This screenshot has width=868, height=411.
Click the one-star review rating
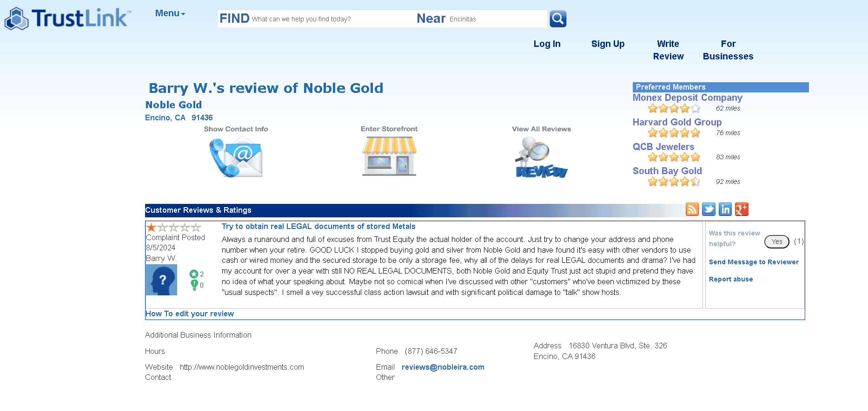173,228
